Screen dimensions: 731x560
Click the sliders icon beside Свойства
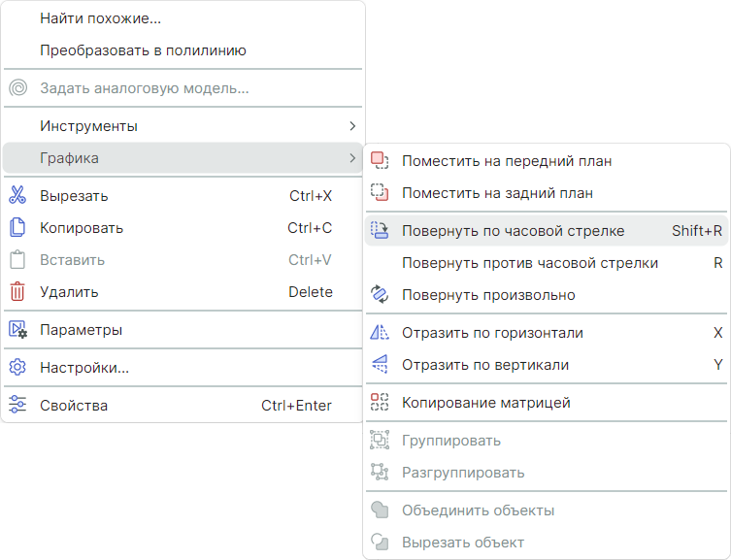tap(17, 406)
